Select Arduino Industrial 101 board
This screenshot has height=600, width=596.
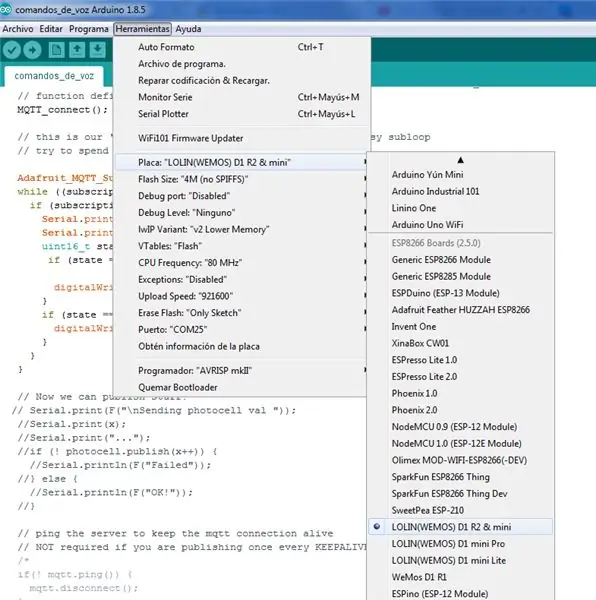(x=461, y=191)
